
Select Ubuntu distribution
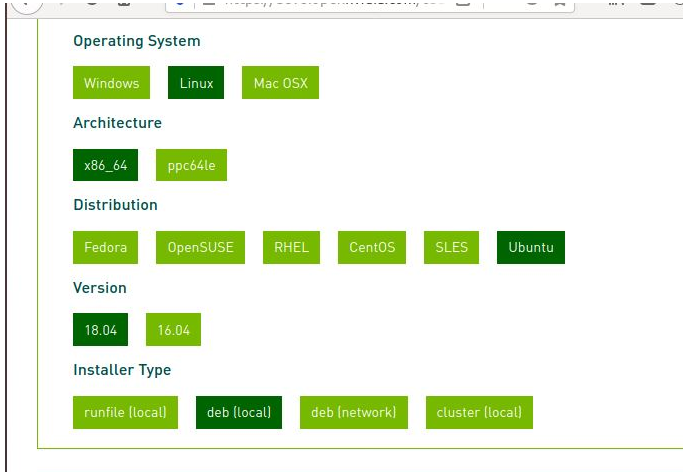coord(531,247)
